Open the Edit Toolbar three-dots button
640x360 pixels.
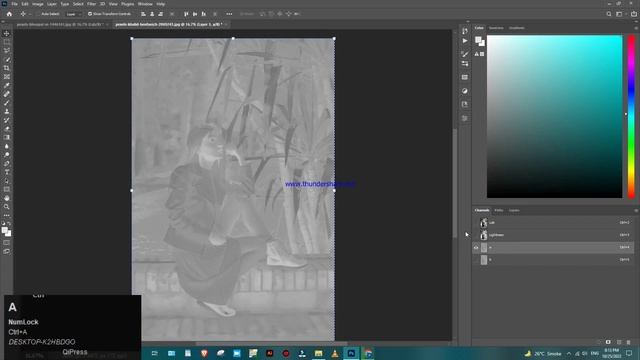(7, 215)
